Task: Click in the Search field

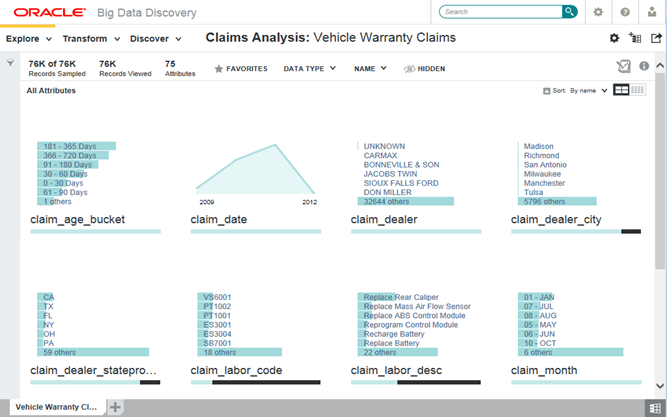Action: point(502,12)
